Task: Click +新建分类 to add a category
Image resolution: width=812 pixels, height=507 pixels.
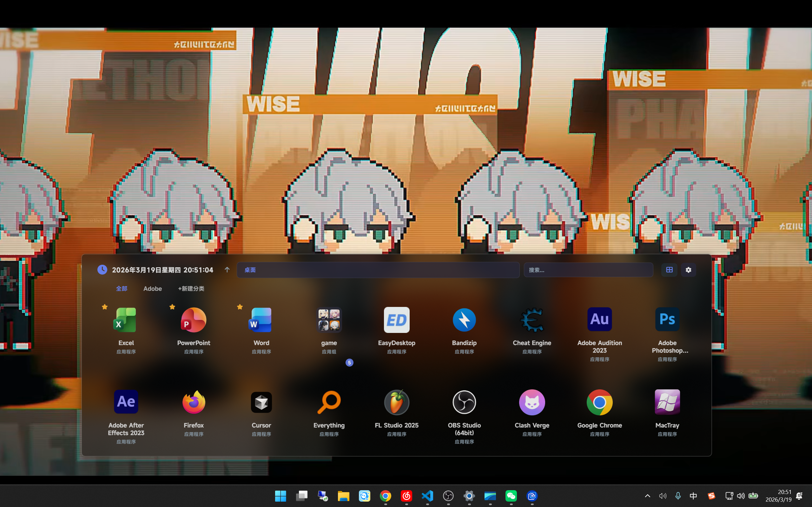Action: point(191,289)
